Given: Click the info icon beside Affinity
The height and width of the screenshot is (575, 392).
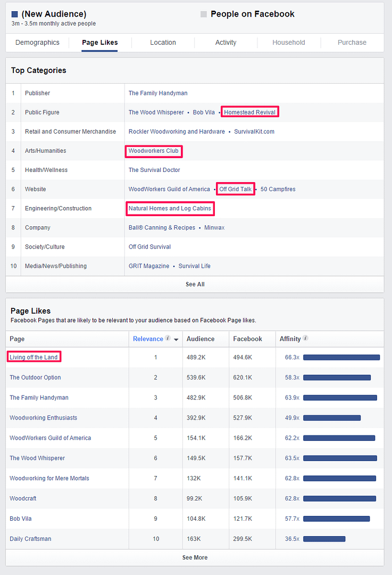Looking at the screenshot, I should (305, 339).
